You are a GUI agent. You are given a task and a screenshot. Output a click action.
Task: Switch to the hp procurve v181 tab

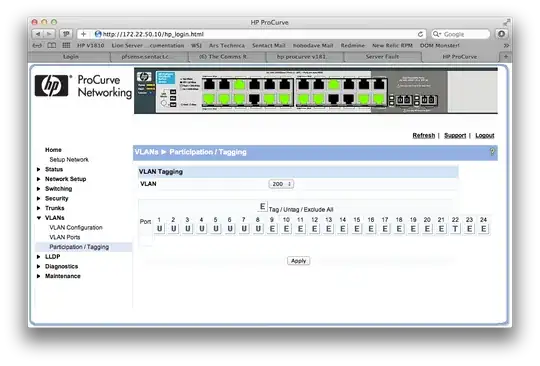coord(305,56)
